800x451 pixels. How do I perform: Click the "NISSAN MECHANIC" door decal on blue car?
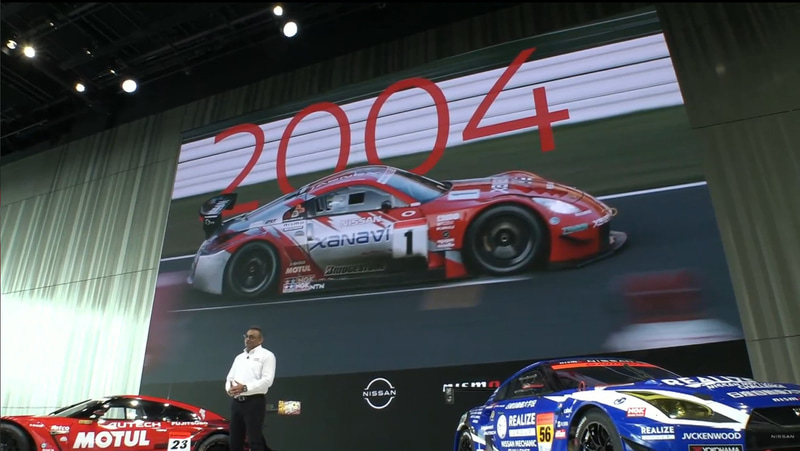point(517,443)
